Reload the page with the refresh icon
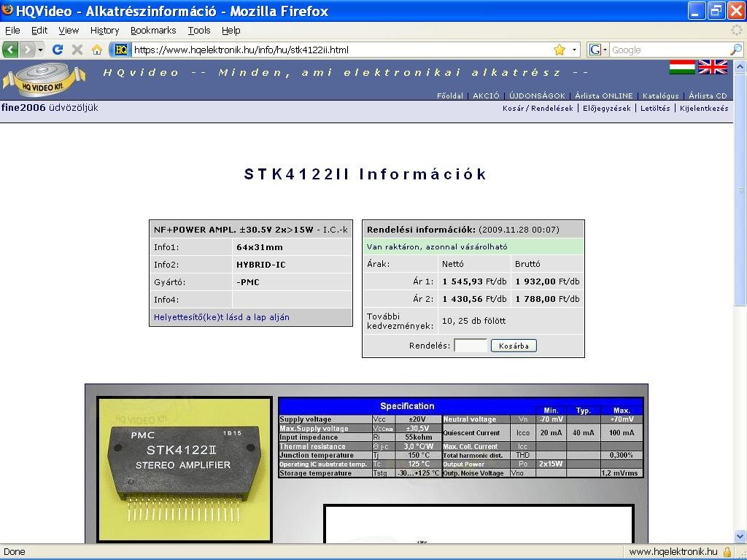 pos(58,50)
